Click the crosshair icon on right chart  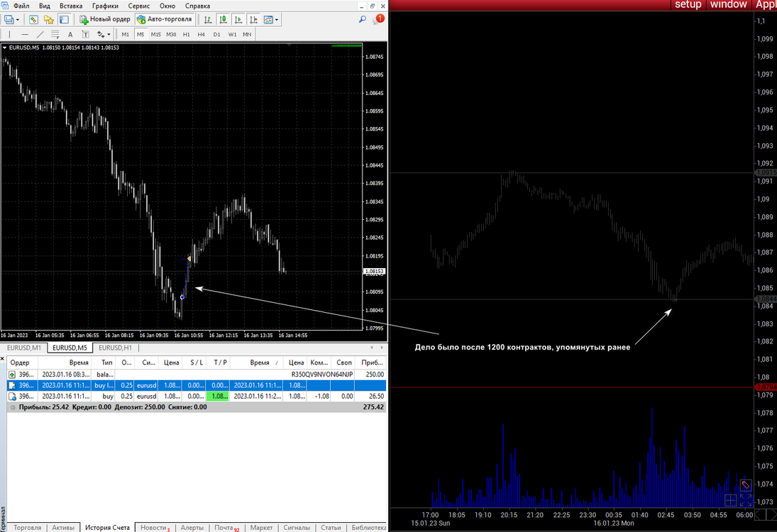pyautogui.click(x=730, y=500)
